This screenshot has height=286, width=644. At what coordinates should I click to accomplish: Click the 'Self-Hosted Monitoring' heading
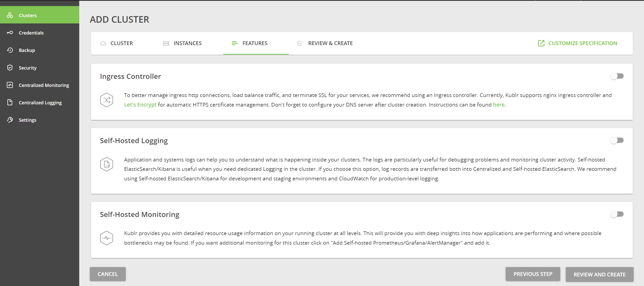[140, 214]
